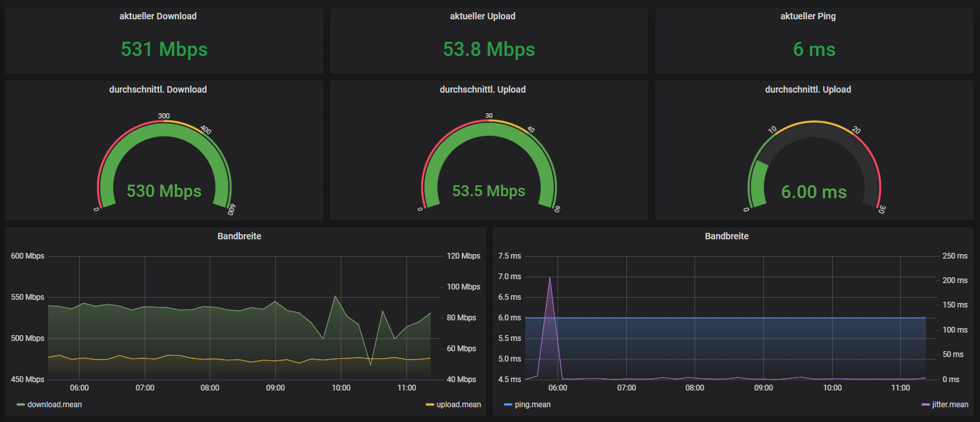The height and width of the screenshot is (422, 980).
Task: Select the 53.5 Mbps average upload gauge value
Action: pos(489,191)
